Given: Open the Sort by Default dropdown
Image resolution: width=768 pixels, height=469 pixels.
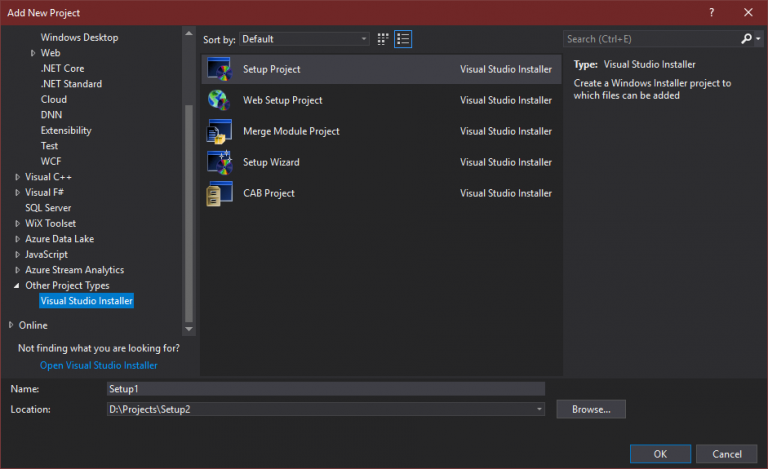Looking at the screenshot, I should pyautogui.click(x=304, y=39).
